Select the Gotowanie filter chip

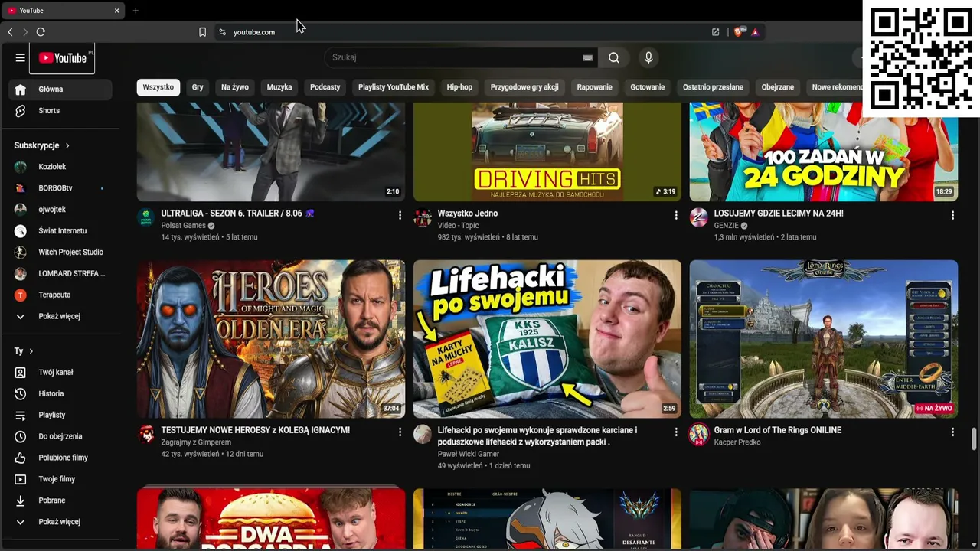click(x=648, y=87)
